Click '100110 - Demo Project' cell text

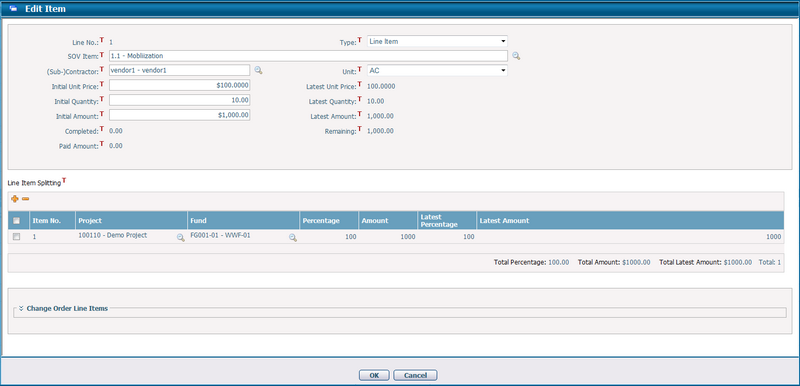coord(112,236)
